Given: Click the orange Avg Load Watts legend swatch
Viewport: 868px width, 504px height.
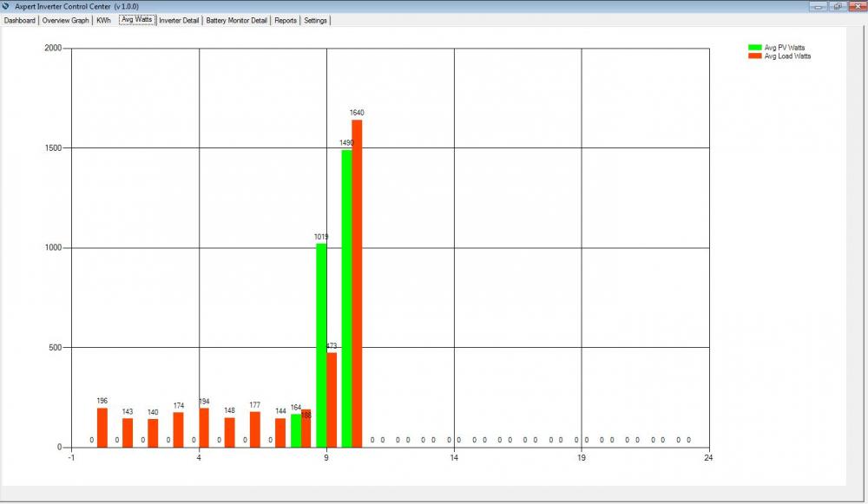Looking at the screenshot, I should point(754,56).
